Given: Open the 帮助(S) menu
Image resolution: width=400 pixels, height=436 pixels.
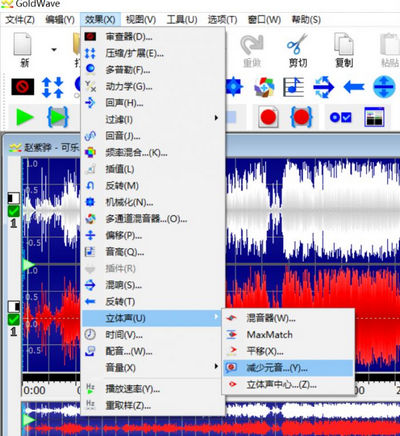Looking at the screenshot, I should click(306, 20).
